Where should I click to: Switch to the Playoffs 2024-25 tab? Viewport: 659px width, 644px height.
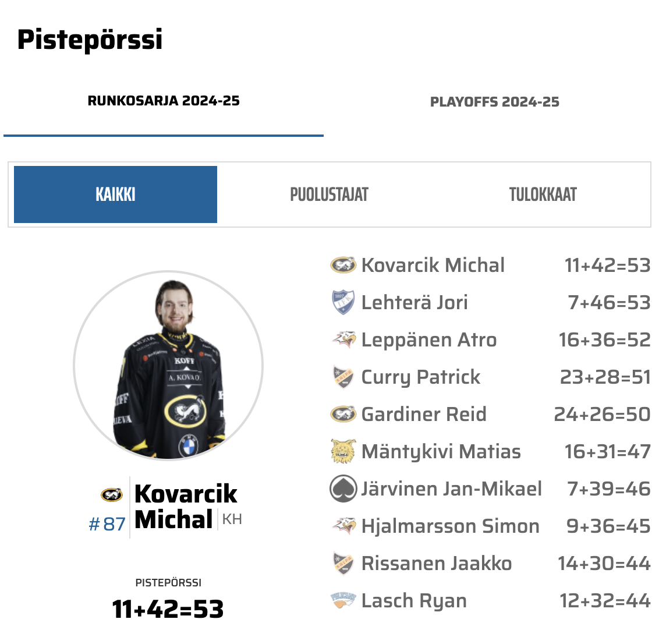[x=494, y=102]
